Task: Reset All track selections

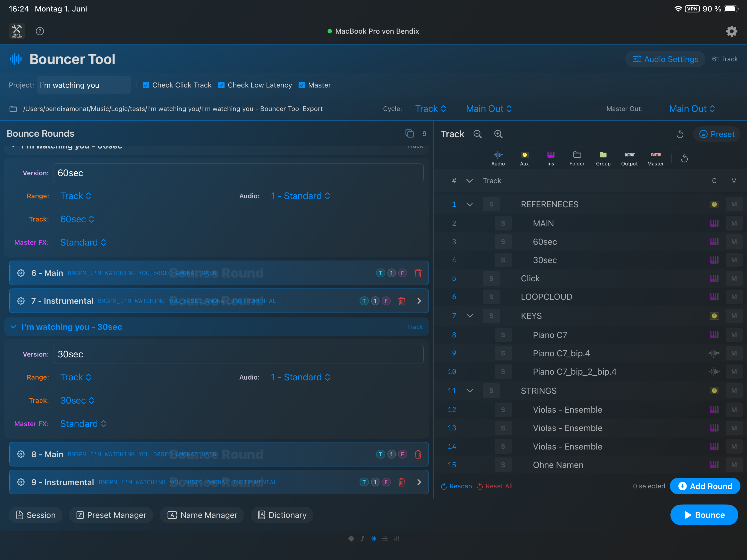Action: click(494, 486)
